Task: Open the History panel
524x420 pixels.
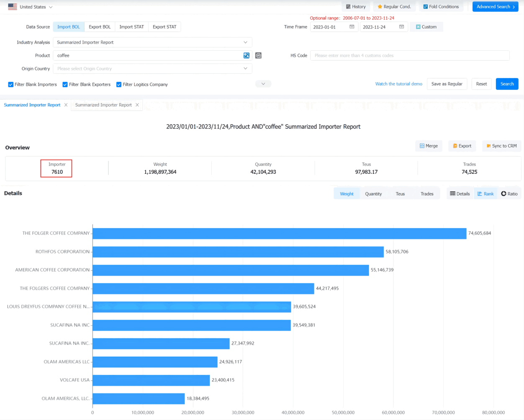Action: [356, 7]
